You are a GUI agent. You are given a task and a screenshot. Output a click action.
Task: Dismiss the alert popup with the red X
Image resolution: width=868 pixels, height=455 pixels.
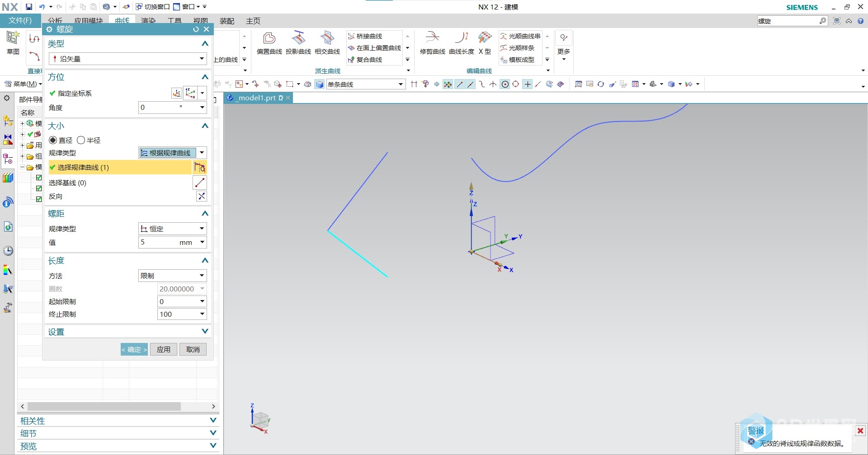tap(860, 431)
